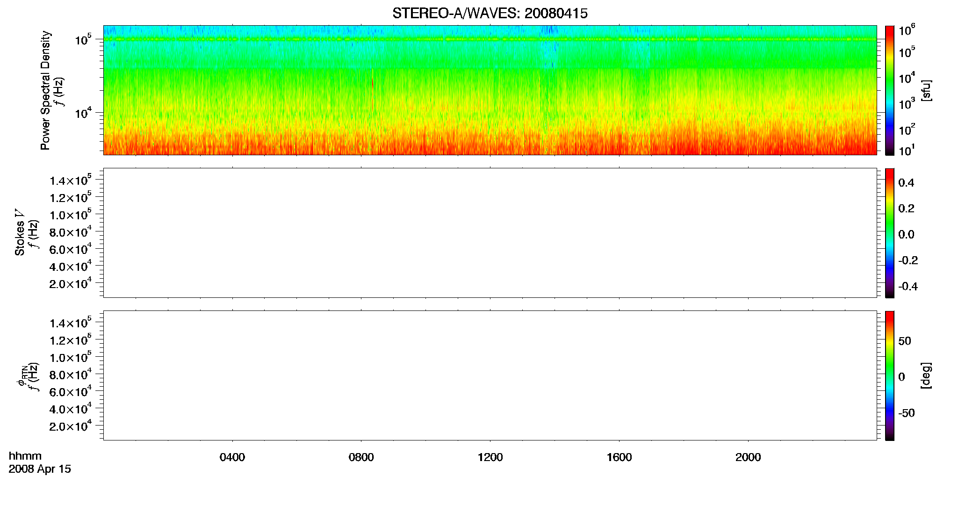
Task: Click the plot title STEREO-A/WAVES: 20080415
Action: (490, 14)
